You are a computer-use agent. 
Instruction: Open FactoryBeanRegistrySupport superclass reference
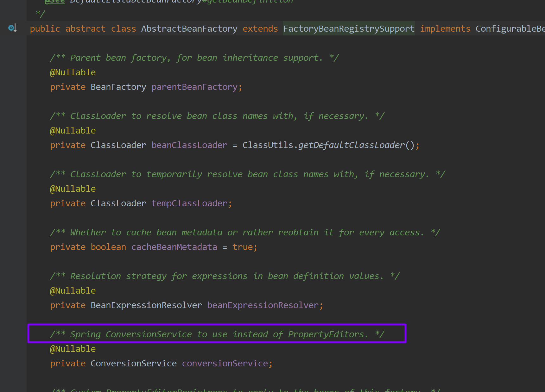click(x=349, y=29)
